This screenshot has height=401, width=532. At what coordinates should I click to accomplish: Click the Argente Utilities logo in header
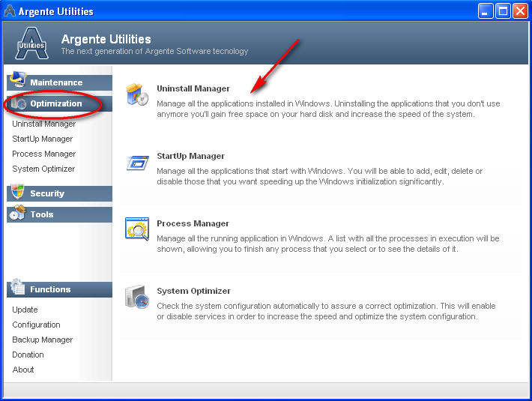point(32,43)
